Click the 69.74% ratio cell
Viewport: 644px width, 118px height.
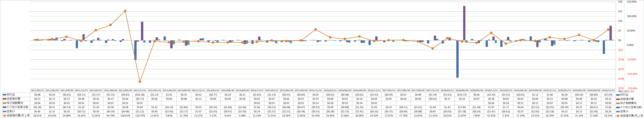click(111, 116)
